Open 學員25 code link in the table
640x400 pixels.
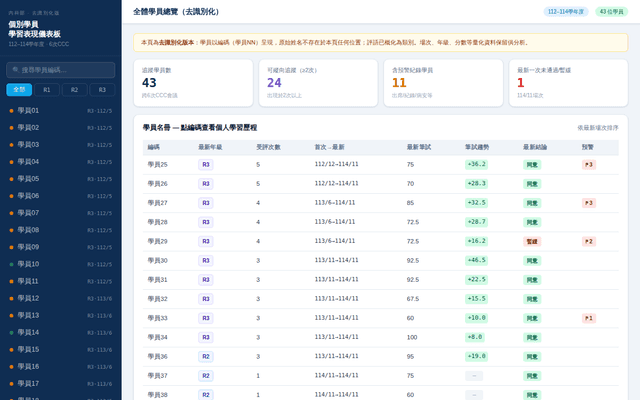click(x=158, y=164)
